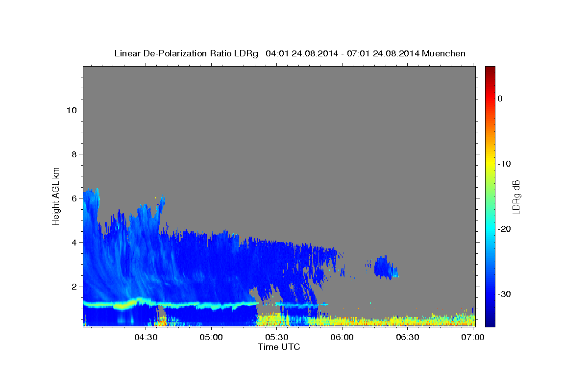Image resolution: width=588 pixels, height=392 pixels.
Task: Click the 'Time UTC' axis label
Action: point(279,347)
